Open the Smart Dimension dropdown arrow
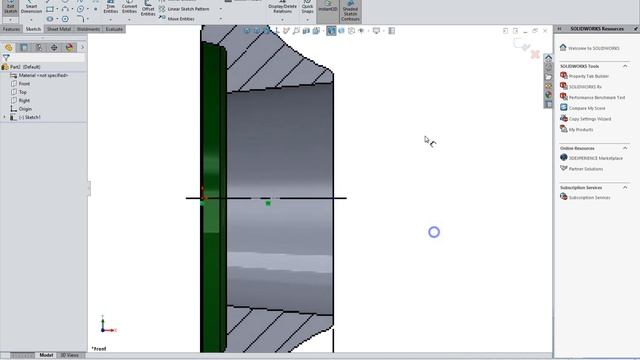This screenshot has width=640, height=360. click(x=31, y=19)
